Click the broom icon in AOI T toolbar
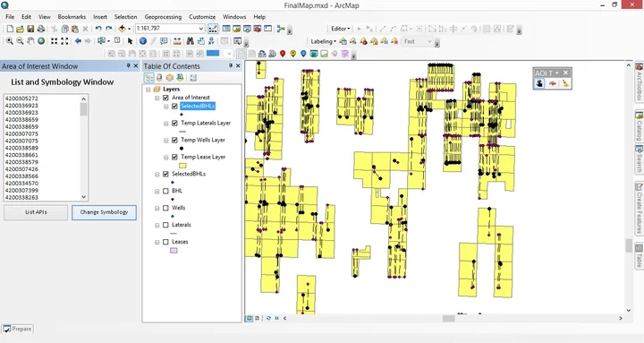Viewport: 644px width, 343px height. tap(565, 83)
